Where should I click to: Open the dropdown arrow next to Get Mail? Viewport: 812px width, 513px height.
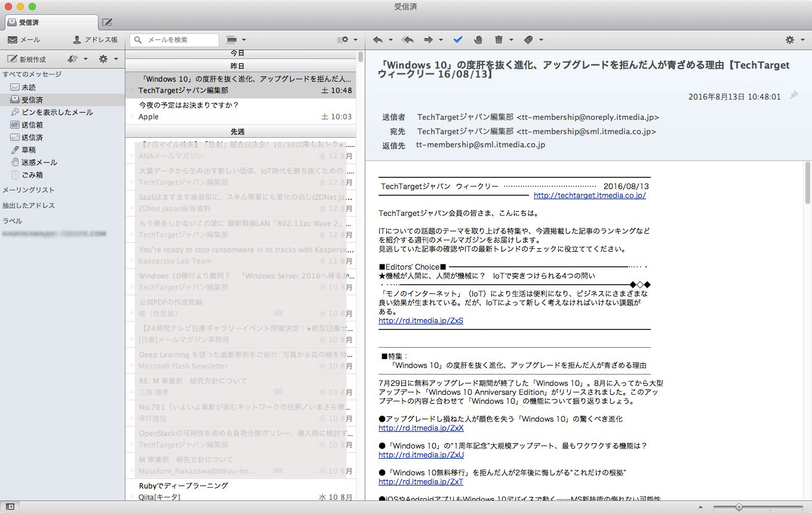85,59
